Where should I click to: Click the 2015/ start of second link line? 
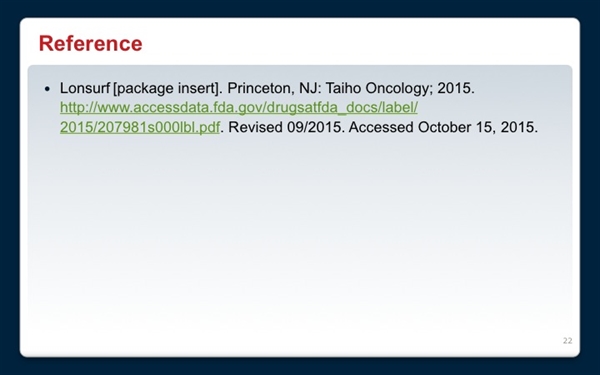pyautogui.click(x=76, y=127)
